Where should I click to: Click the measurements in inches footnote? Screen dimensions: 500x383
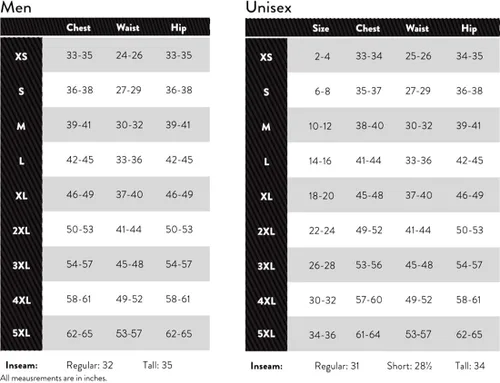(53, 378)
